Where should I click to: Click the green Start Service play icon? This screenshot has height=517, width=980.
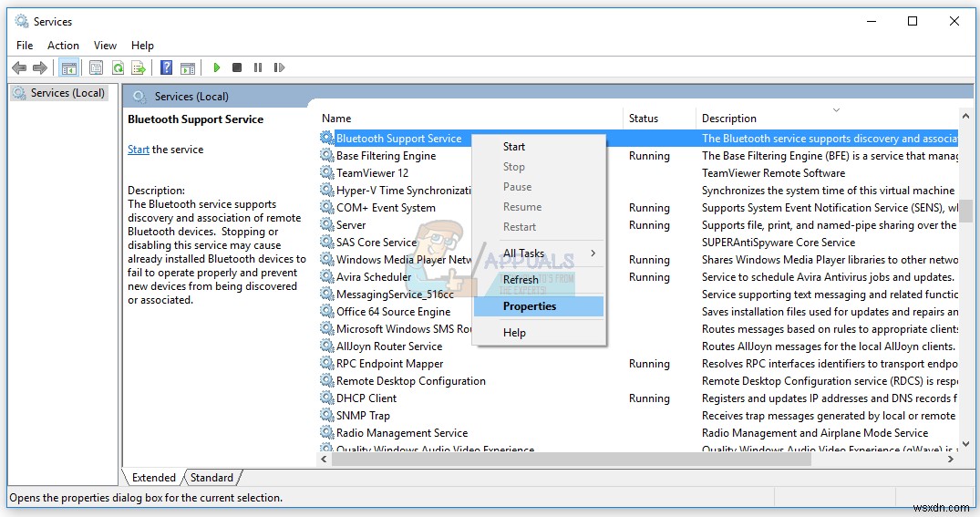[216, 67]
